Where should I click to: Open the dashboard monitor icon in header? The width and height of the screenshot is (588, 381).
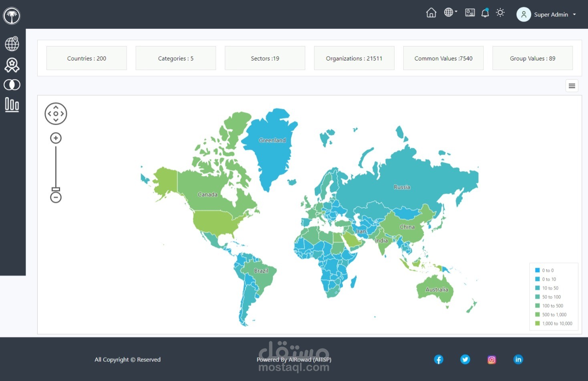470,13
